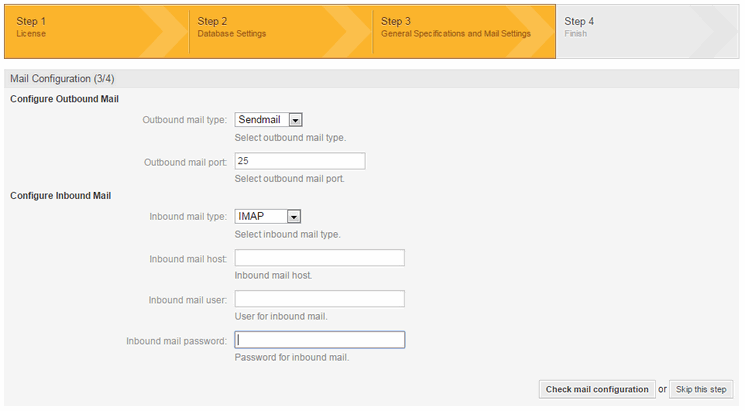The image size is (745, 411).
Task: Click into the inbound mail user field
Action: click(x=319, y=299)
